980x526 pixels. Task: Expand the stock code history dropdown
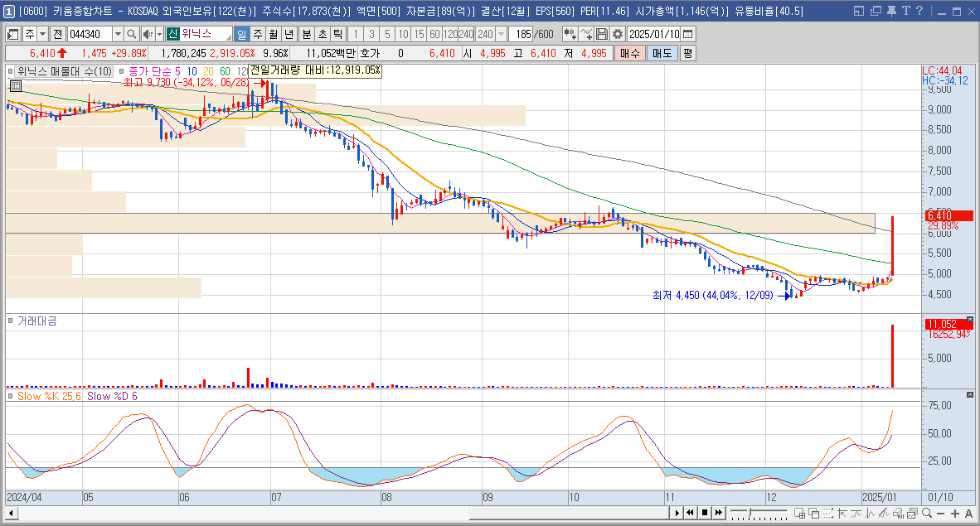(x=118, y=34)
